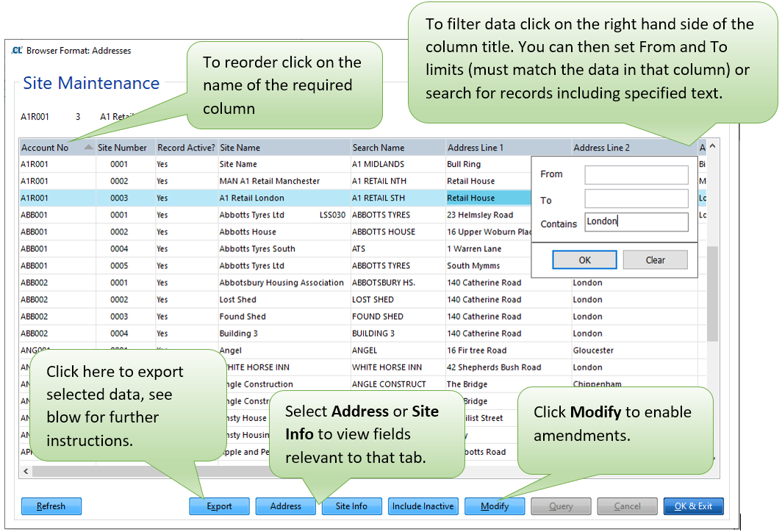This screenshot has width=782, height=532.
Task: Click Include Inactive button
Action: (x=423, y=506)
